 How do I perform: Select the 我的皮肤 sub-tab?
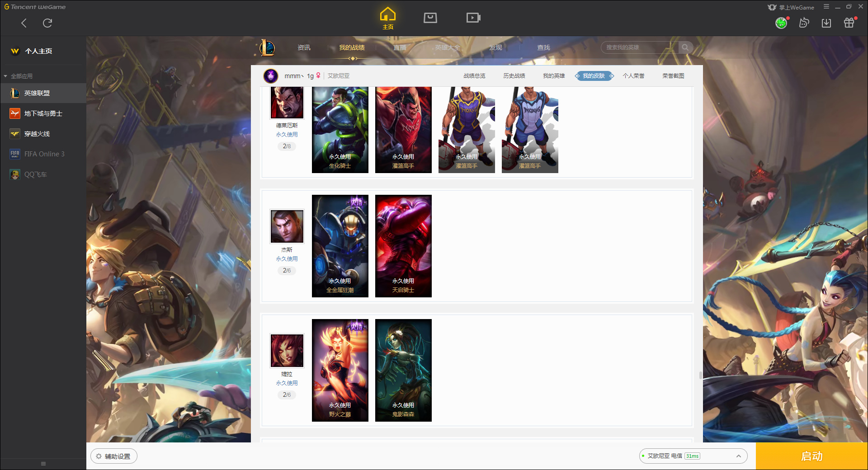594,76
